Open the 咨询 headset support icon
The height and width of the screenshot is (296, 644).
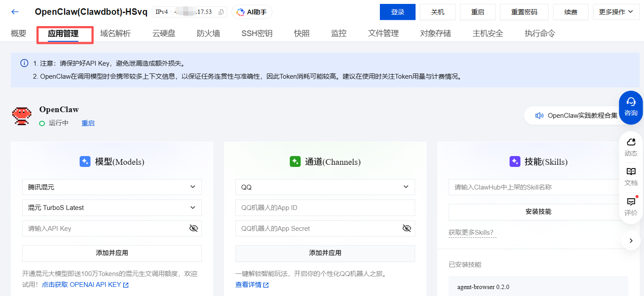(631, 107)
